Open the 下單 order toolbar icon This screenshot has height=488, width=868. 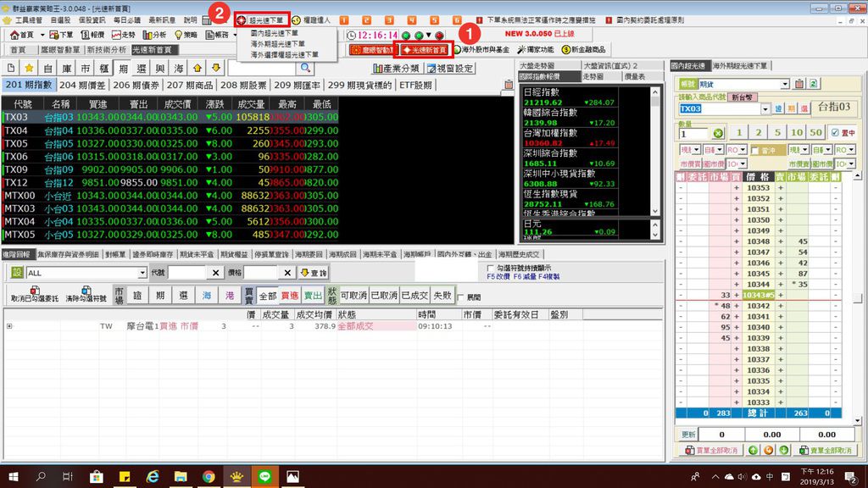[x=61, y=35]
